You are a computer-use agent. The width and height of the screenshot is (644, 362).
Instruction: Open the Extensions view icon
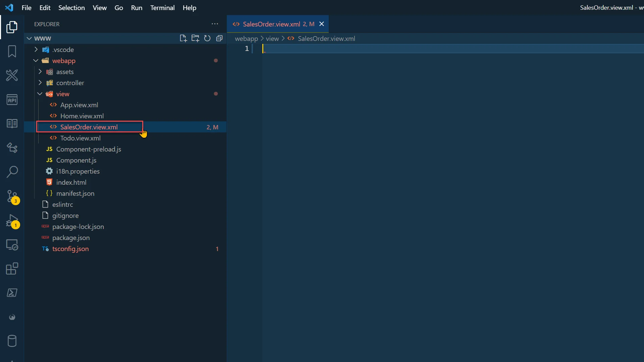[12, 269]
